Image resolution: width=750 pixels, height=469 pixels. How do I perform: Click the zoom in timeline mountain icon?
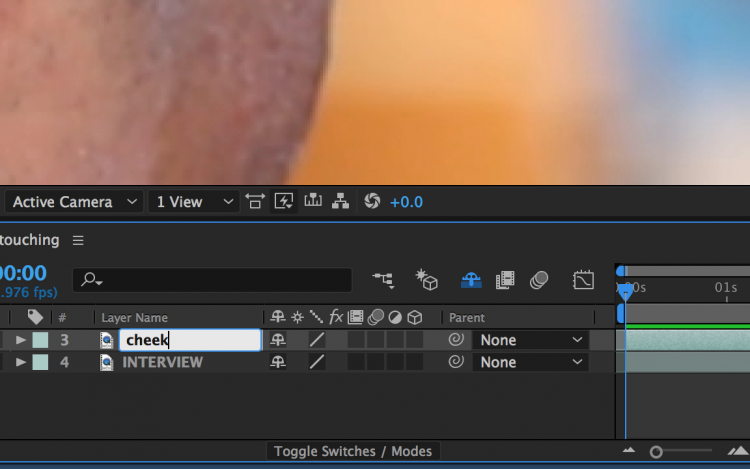739,450
